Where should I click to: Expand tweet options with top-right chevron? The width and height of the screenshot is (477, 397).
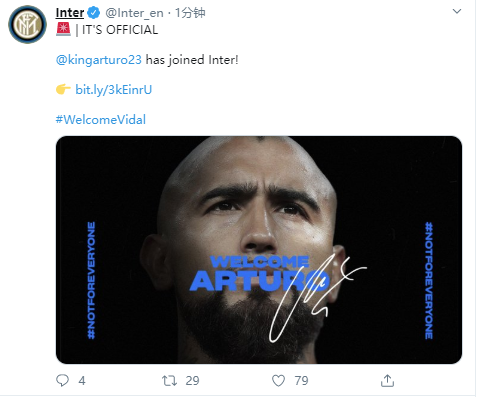(x=457, y=11)
